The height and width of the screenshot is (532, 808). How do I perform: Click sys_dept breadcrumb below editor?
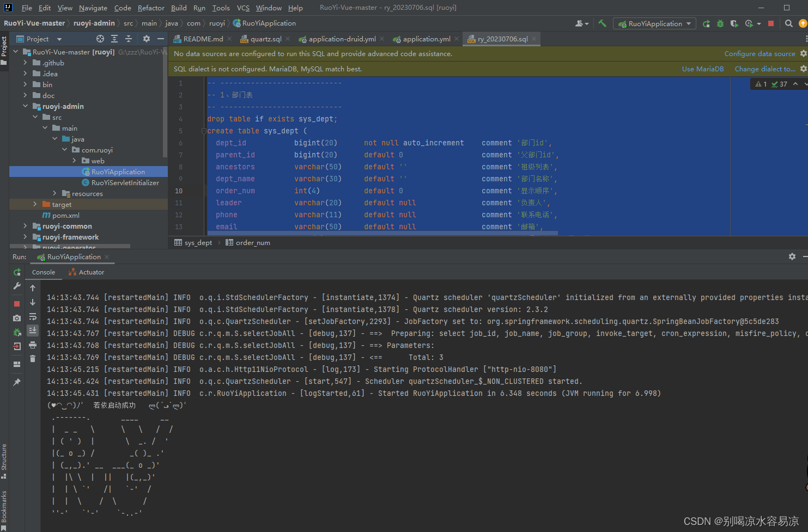193,242
